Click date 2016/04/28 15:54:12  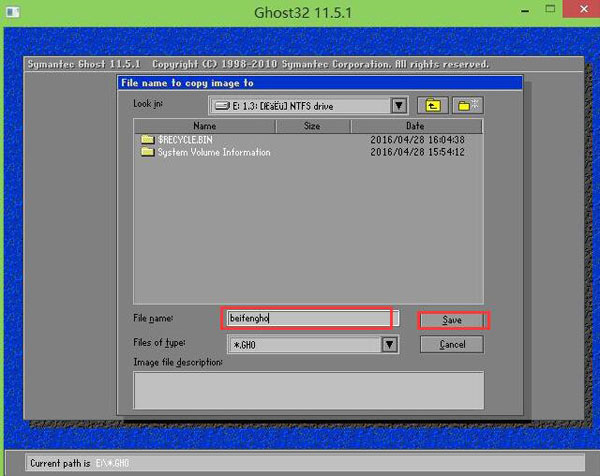pos(417,152)
